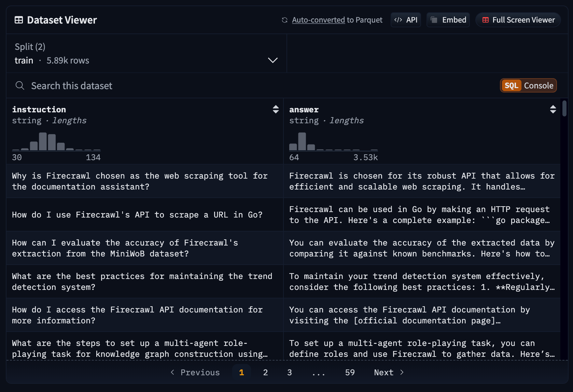Click the Dataset Viewer table icon
Screen dimensions: 573x392
(19, 20)
